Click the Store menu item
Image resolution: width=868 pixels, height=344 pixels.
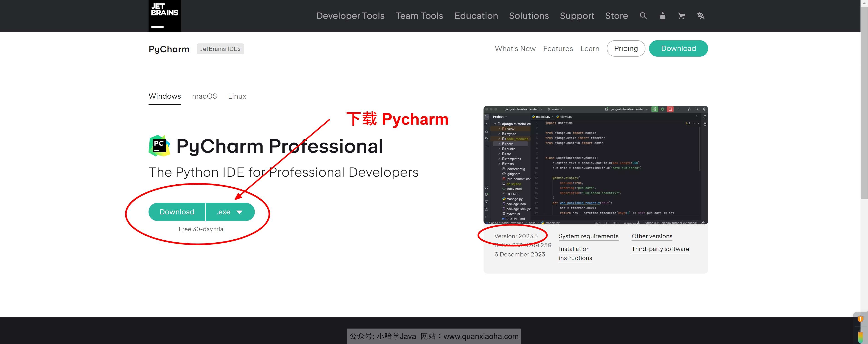[616, 15]
